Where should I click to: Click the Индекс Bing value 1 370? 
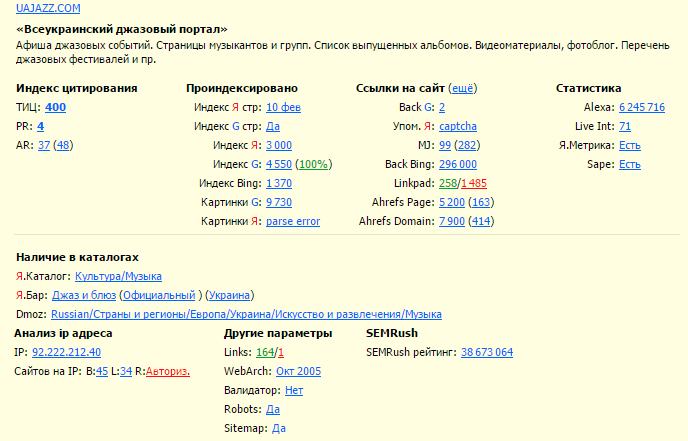pos(279,183)
